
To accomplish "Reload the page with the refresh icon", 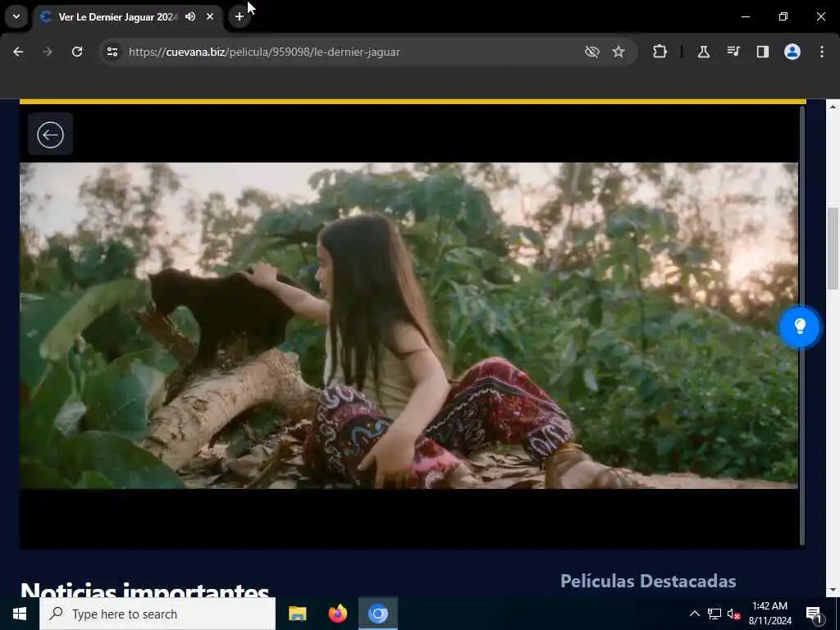I will click(x=77, y=52).
